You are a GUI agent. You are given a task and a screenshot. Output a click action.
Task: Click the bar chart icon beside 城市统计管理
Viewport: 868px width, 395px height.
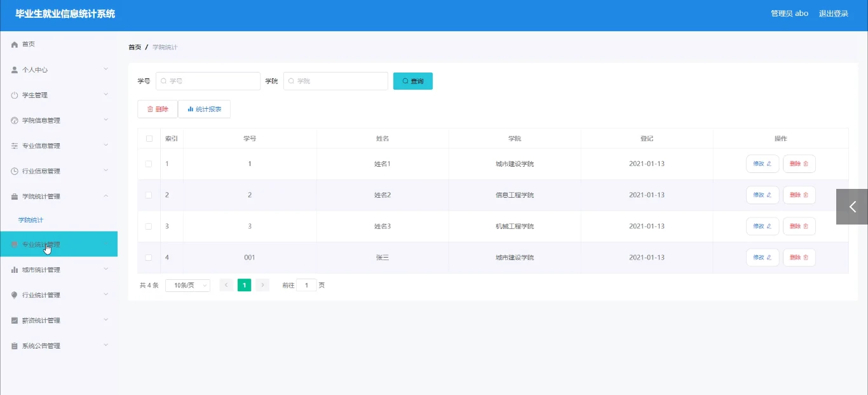click(x=15, y=270)
